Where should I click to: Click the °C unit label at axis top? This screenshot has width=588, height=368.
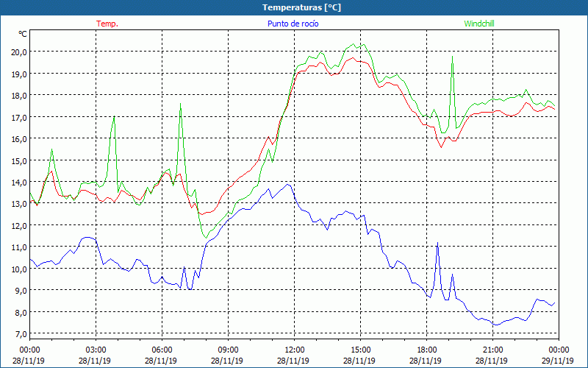tap(23, 34)
